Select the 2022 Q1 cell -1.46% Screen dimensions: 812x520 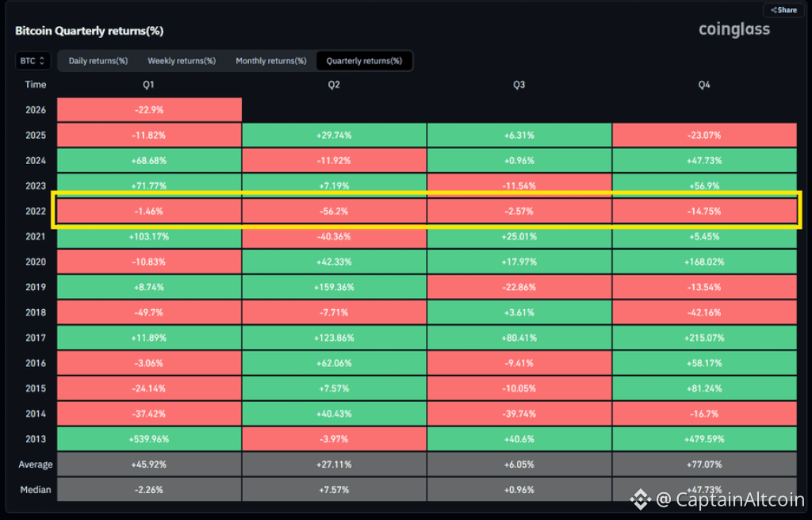click(x=149, y=212)
